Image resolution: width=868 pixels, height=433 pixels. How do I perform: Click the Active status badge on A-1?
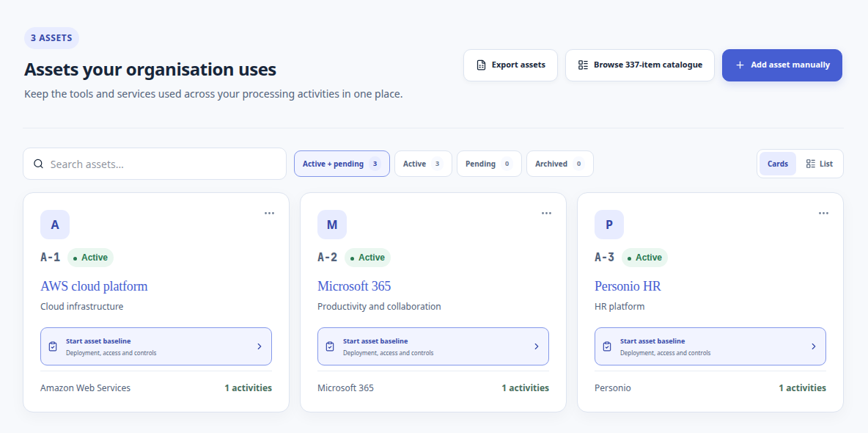coord(90,258)
